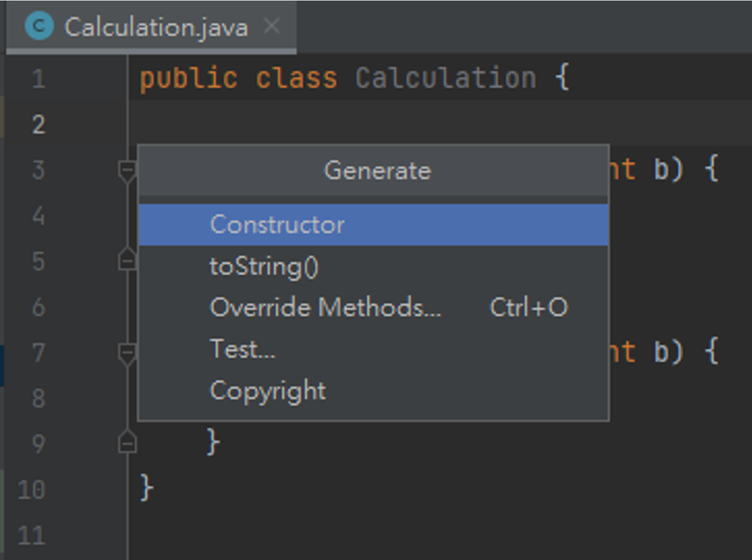Click the Ctrl+O shortcut label

[x=529, y=307]
